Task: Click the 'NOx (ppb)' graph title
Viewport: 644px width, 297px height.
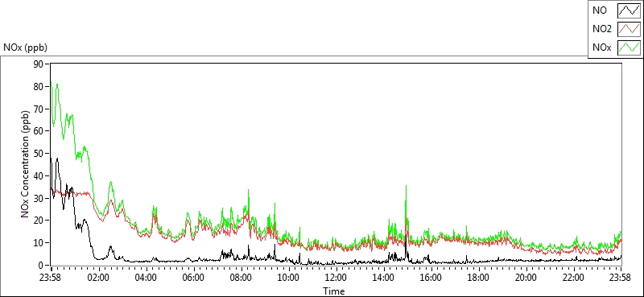Action: (x=25, y=47)
